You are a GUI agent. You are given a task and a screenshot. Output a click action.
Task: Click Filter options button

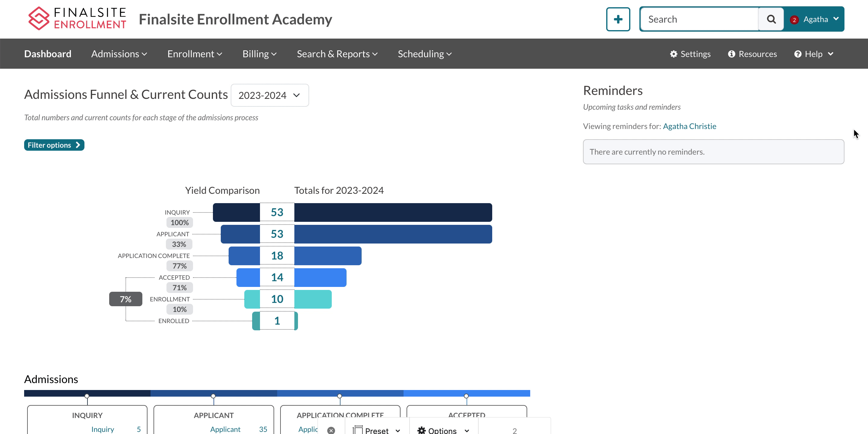(x=54, y=145)
